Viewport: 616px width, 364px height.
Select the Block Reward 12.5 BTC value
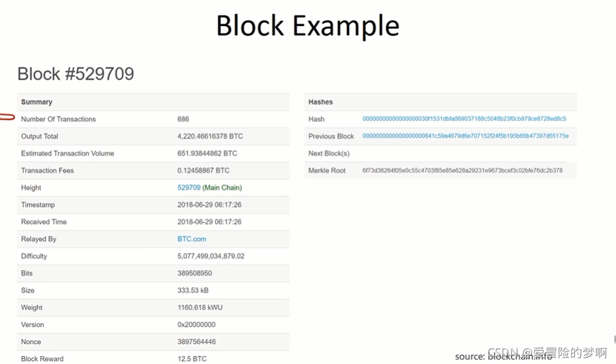[192, 359]
